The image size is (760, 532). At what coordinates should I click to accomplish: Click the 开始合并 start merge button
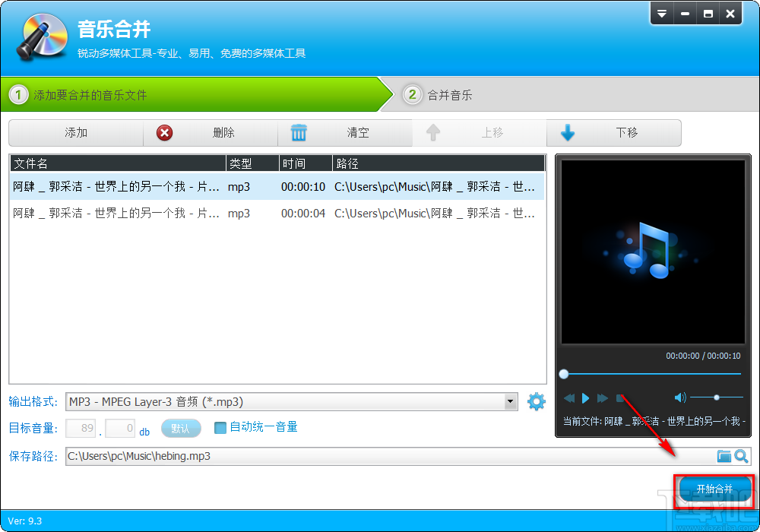pyautogui.click(x=714, y=489)
